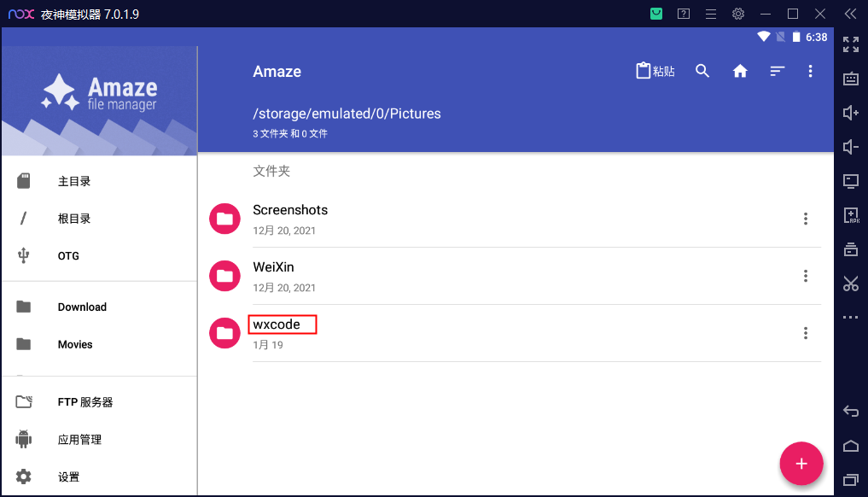
Task: Show options for wxcode folder
Action: 806,333
